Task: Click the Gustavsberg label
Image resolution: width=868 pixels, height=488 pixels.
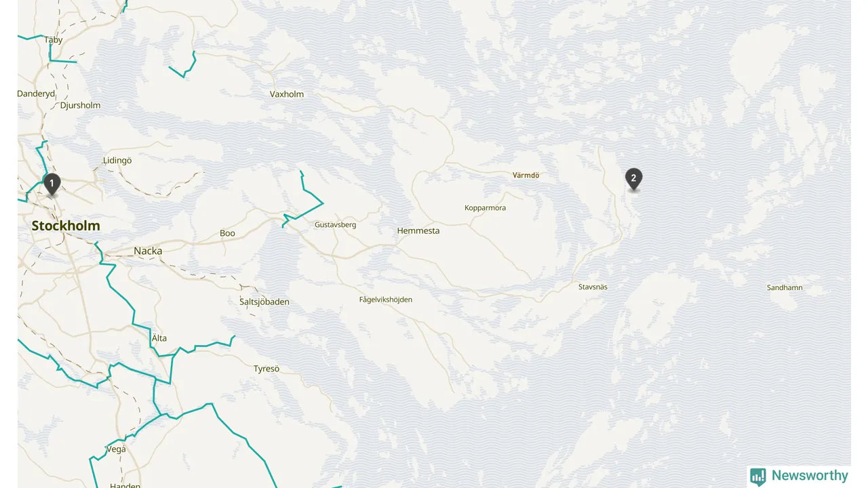Action: (x=335, y=224)
